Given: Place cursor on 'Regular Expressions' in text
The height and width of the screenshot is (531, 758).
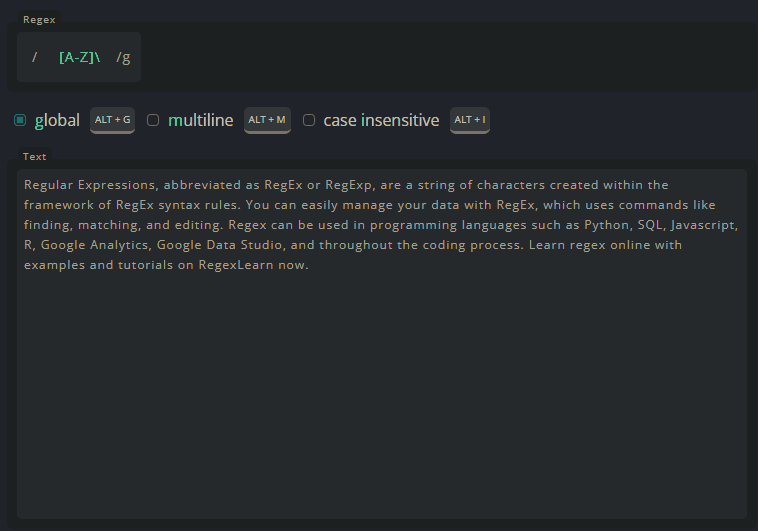Looking at the screenshot, I should pos(90,185).
